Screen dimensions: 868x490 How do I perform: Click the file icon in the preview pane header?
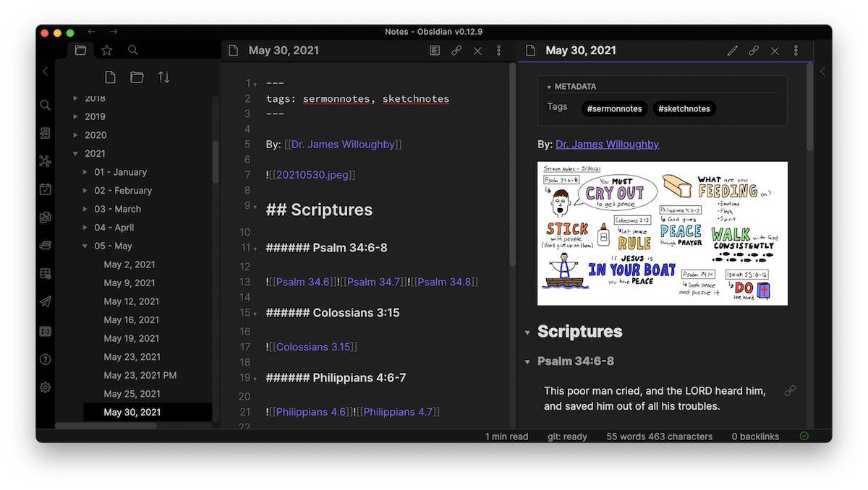coord(530,51)
